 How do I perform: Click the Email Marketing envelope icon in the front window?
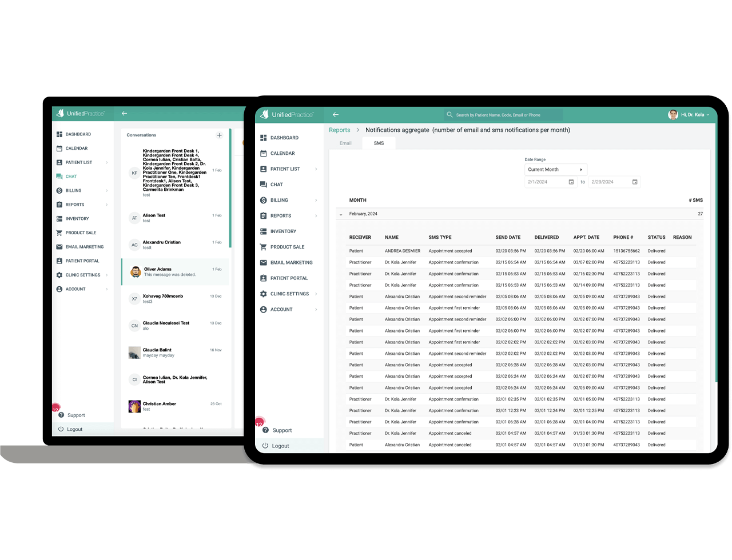pyautogui.click(x=263, y=263)
